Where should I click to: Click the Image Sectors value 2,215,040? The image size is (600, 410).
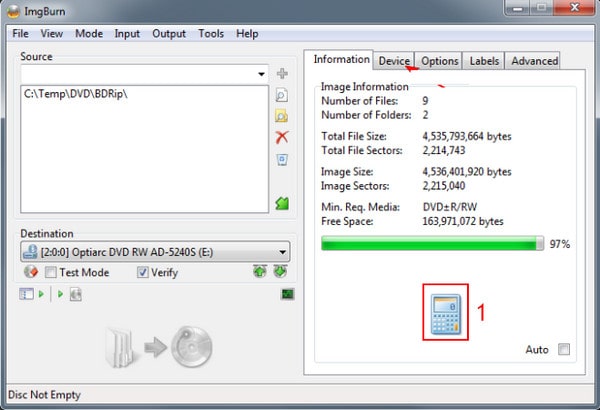[444, 186]
